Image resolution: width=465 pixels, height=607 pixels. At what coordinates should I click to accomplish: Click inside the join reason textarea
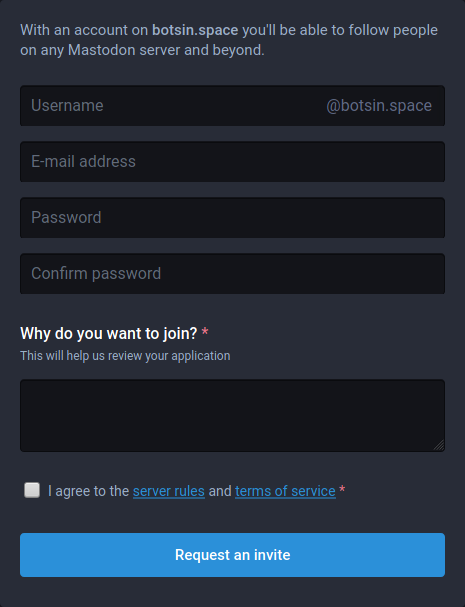(232, 415)
